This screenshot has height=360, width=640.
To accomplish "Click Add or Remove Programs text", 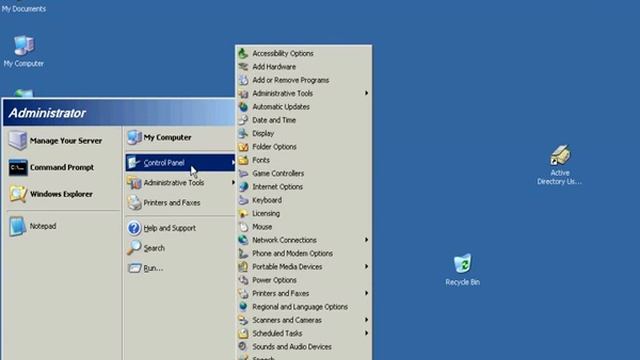I will (291, 80).
